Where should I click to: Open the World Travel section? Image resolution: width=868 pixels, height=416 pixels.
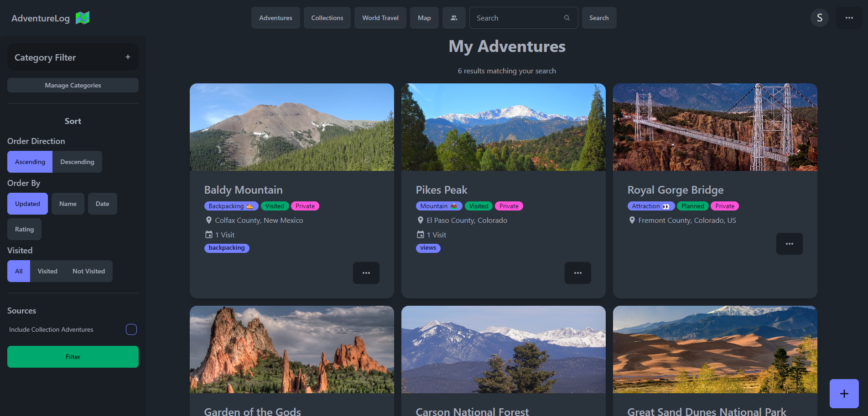[380, 18]
